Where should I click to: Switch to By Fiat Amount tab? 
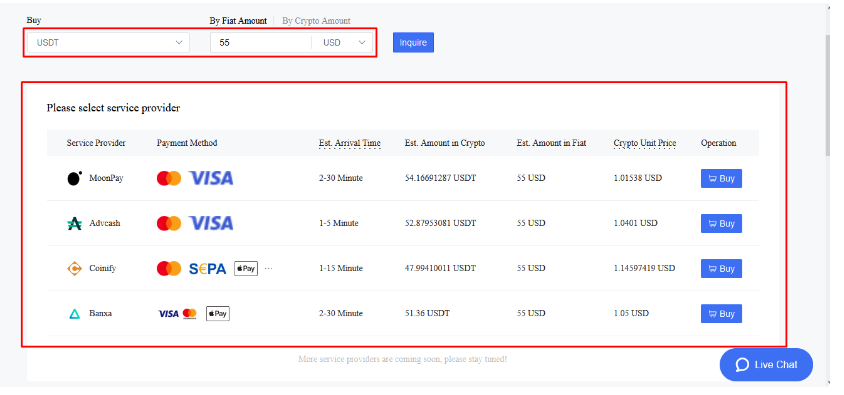pos(238,21)
